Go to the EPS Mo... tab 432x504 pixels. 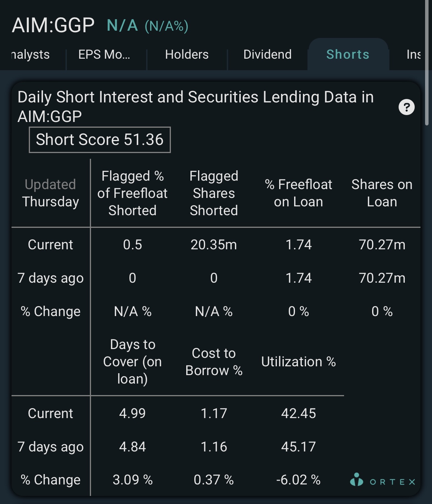104,54
